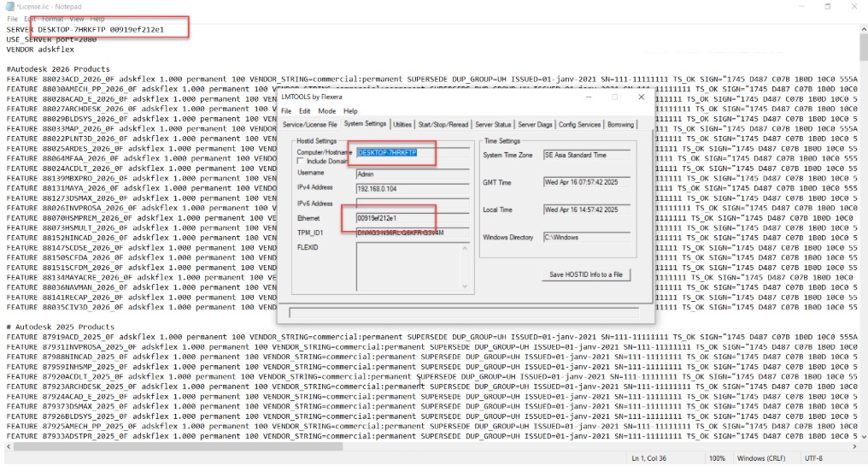Open the Mode menu in LMTOOLS
This screenshot has height=466, width=868.
point(327,111)
